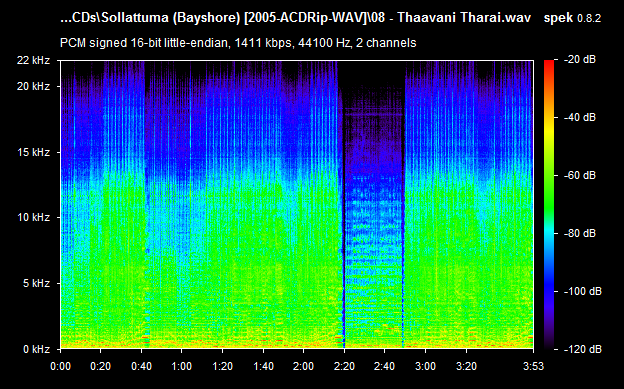Image resolution: width=624 pixels, height=389 pixels.
Task: Click the 1:20 time axis label
Action: point(222,366)
